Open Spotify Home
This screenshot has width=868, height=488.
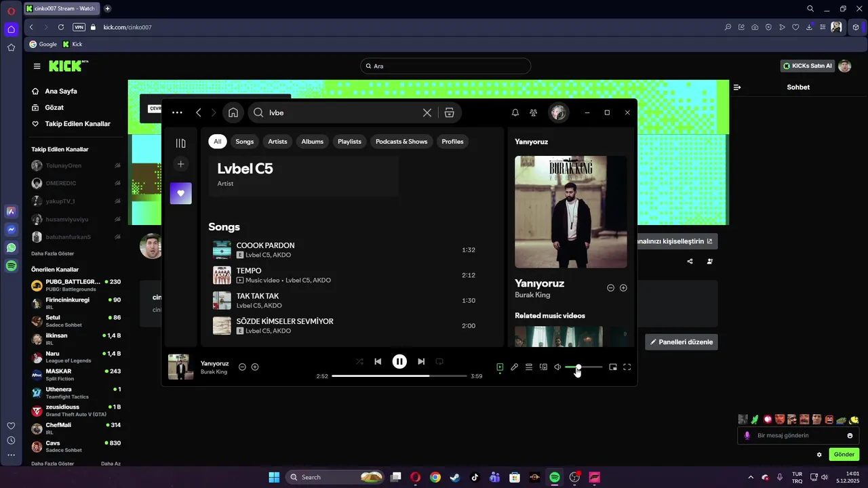(x=233, y=113)
